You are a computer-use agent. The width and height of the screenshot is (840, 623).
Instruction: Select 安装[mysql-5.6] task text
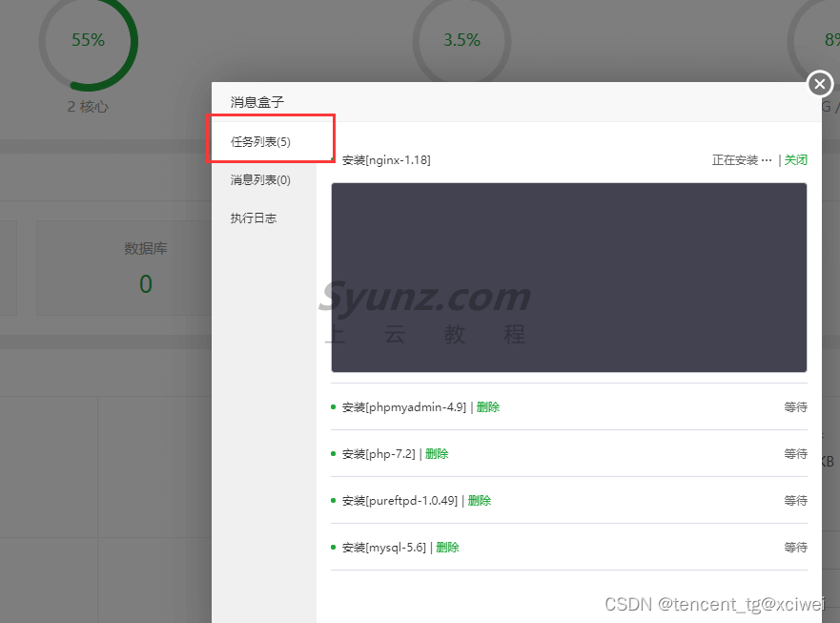coord(384,548)
